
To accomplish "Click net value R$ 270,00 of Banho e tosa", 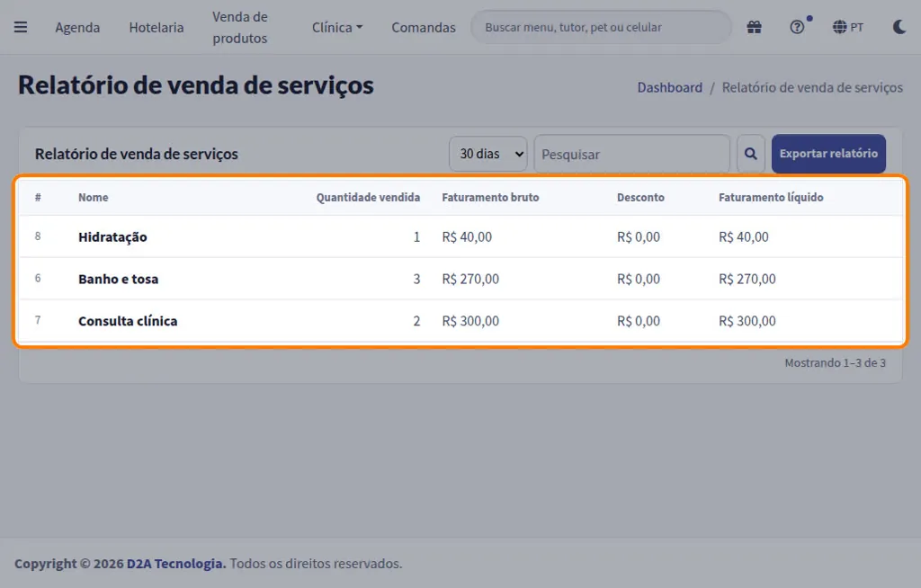I will [x=747, y=279].
